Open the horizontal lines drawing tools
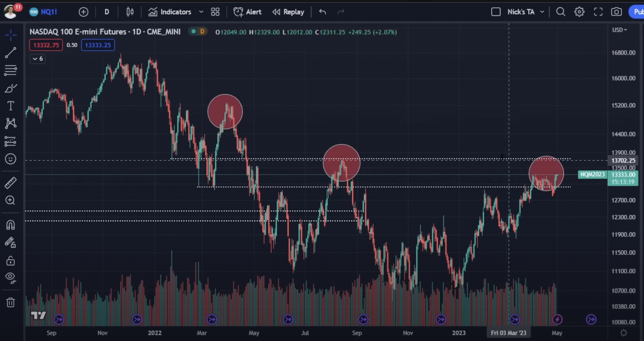 click(10, 70)
